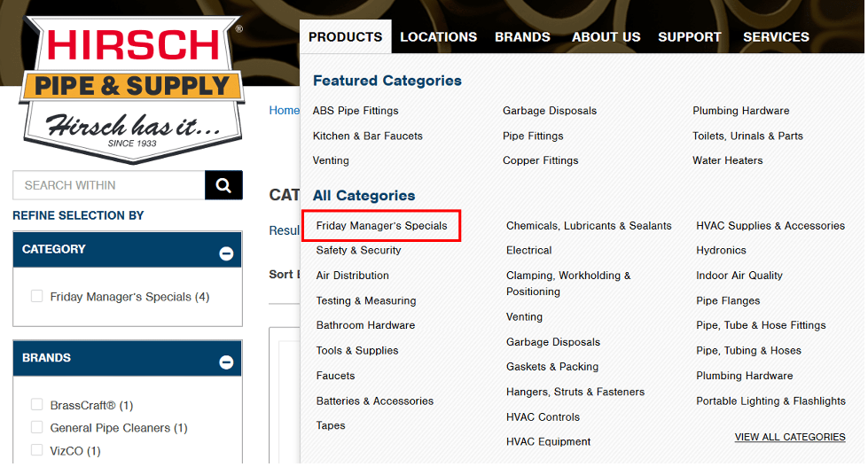The height and width of the screenshot is (467, 868).
Task: Click inside the Search Within field
Action: [108, 185]
